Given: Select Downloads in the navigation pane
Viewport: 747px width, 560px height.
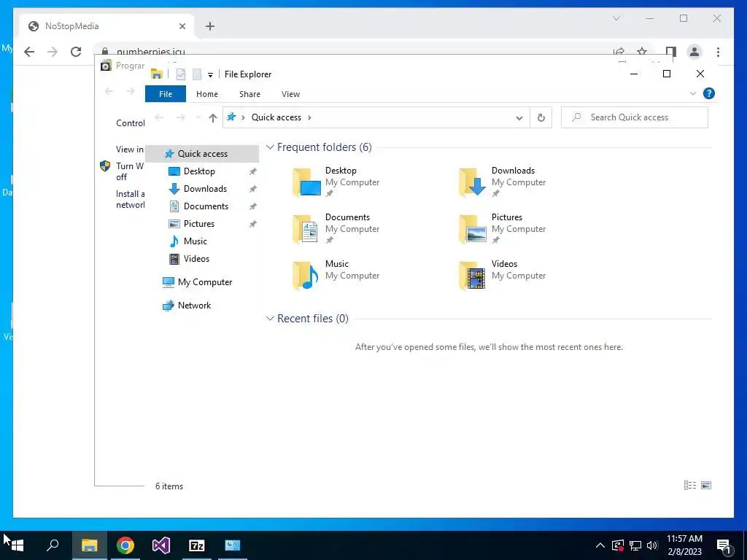Looking at the screenshot, I should (205, 189).
